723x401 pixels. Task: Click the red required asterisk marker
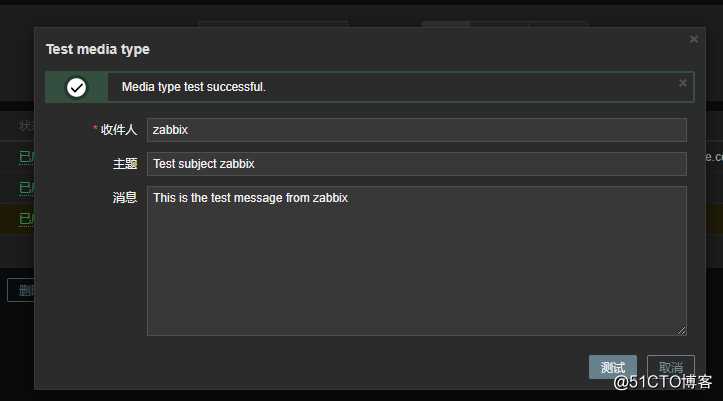pyautogui.click(x=95, y=127)
